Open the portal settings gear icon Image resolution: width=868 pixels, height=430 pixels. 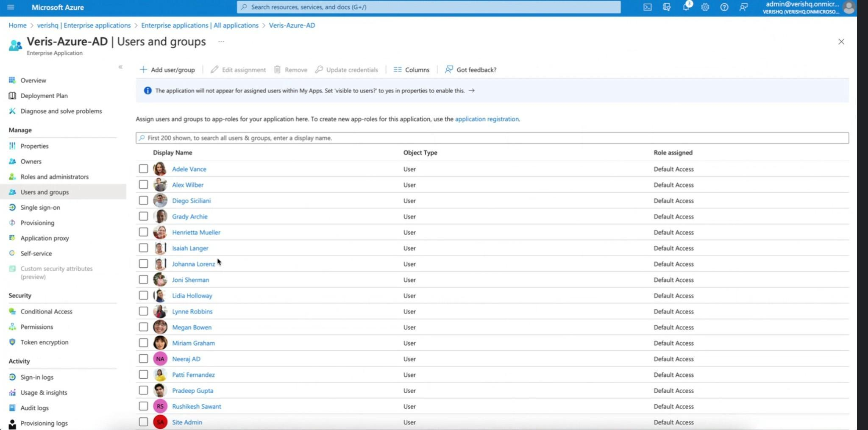[x=705, y=7]
